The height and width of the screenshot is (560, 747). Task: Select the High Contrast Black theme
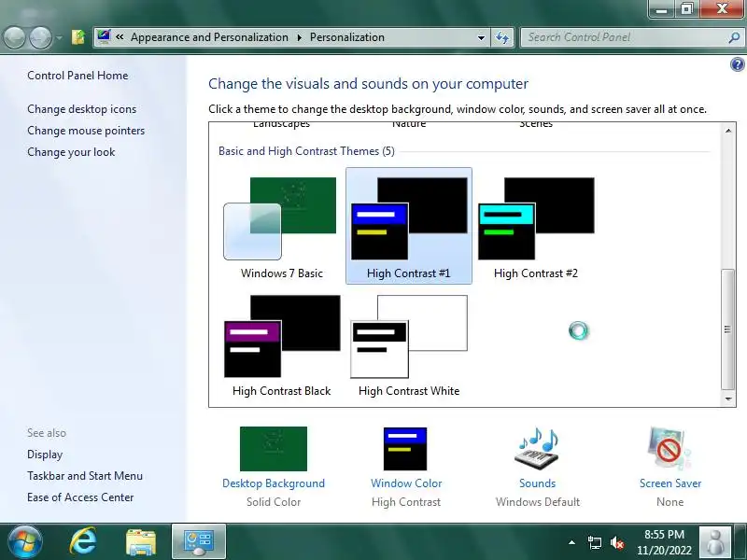[282, 344]
